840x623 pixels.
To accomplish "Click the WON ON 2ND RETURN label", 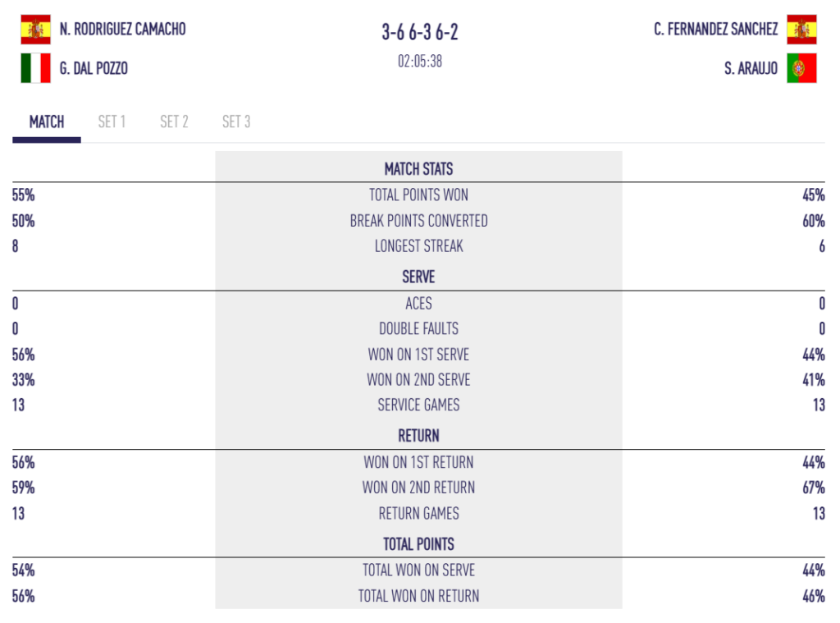I will (x=418, y=488).
